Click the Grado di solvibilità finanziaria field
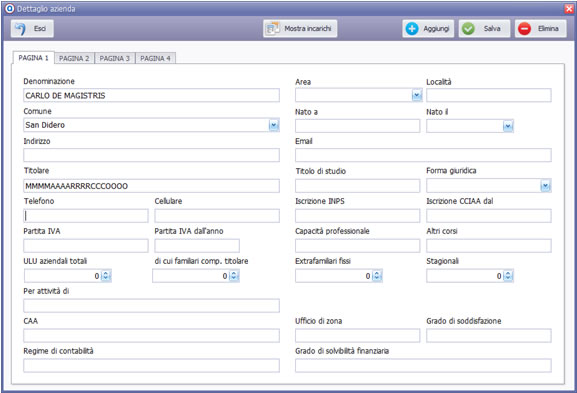The image size is (577, 393). click(423, 366)
